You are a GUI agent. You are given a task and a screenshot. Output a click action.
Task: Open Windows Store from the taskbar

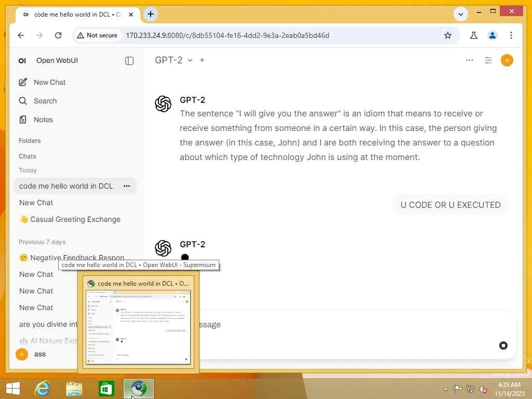click(x=106, y=389)
